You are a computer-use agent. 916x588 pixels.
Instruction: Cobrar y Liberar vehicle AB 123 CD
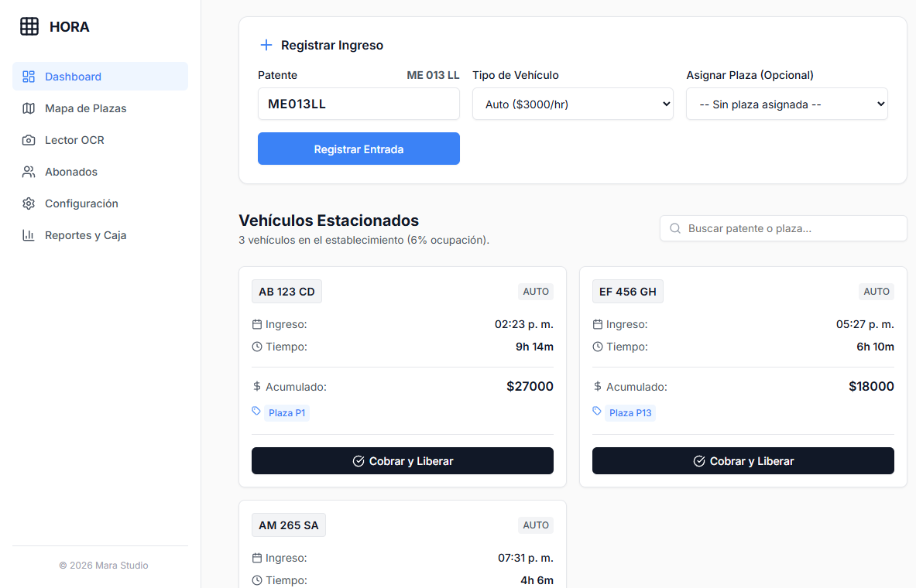pos(403,460)
